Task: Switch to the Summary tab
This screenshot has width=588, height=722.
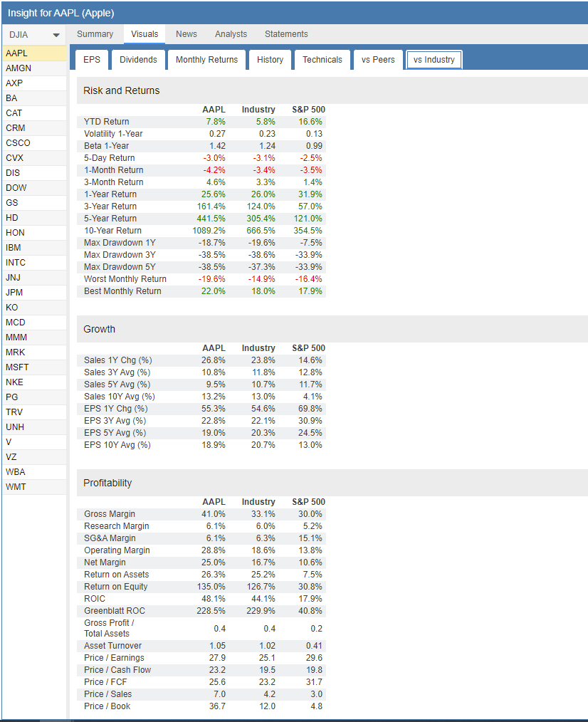Action: tap(95, 34)
